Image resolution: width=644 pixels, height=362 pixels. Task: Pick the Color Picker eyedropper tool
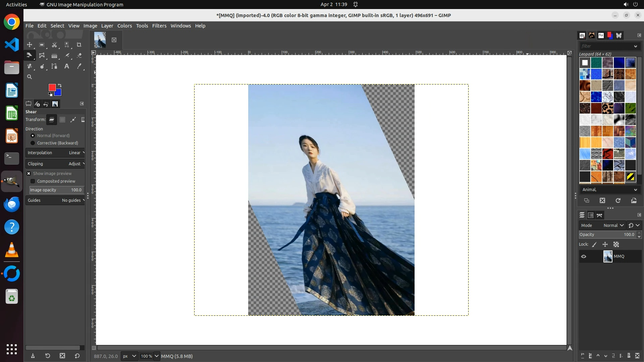pyautogui.click(x=79, y=66)
